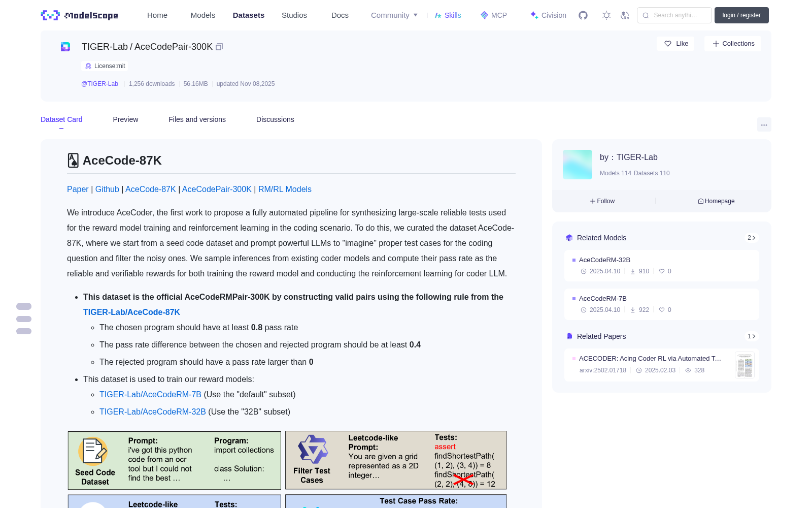Image resolution: width=812 pixels, height=508 pixels.
Task: Open ACECODER: Acing Coder RL paper title
Action: pos(650,358)
